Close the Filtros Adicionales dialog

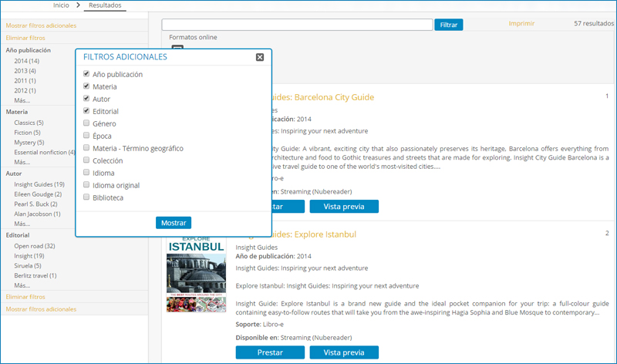[260, 57]
